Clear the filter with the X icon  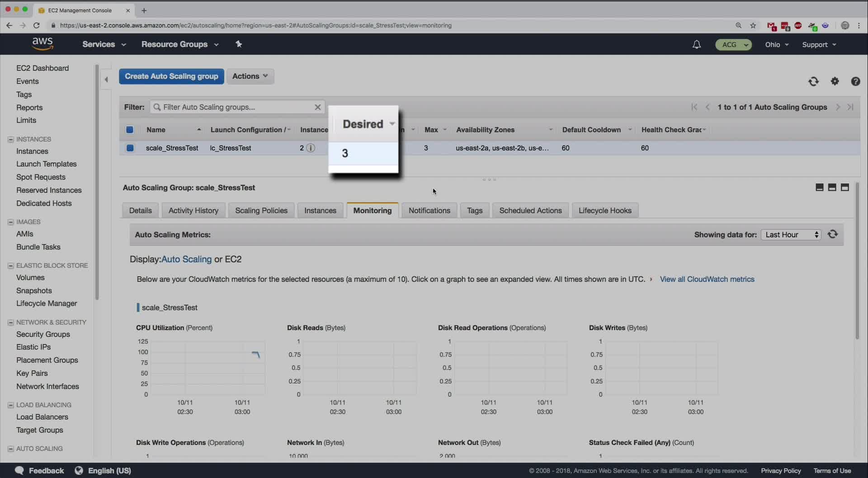[x=318, y=107]
